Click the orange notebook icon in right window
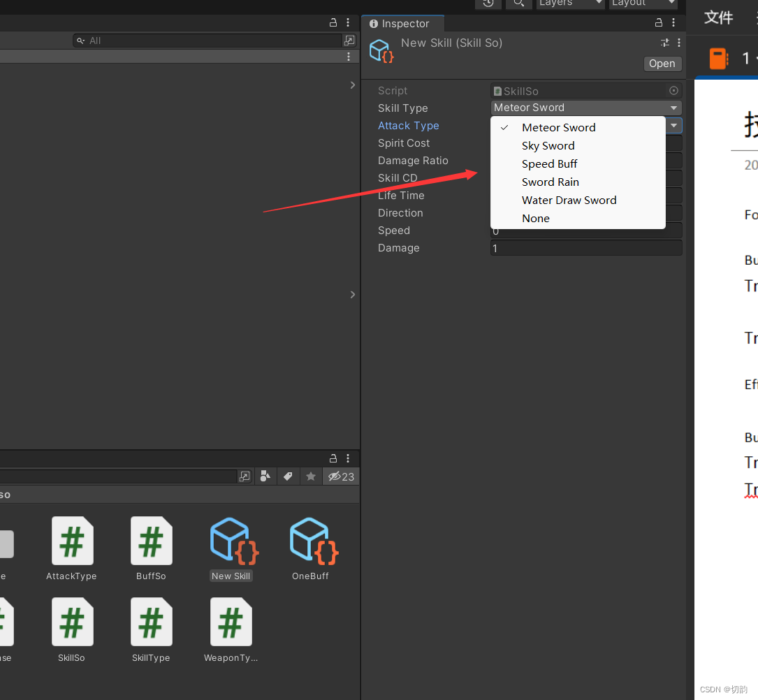This screenshot has width=758, height=700. (x=719, y=59)
